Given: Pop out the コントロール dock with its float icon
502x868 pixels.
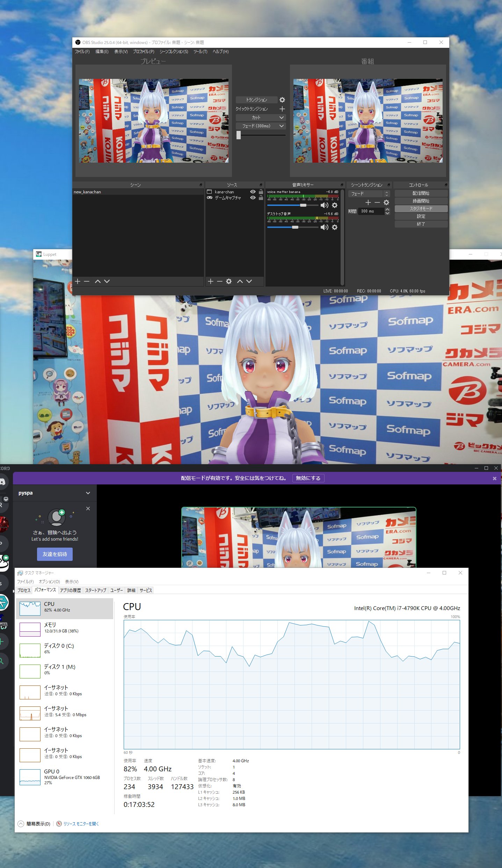Looking at the screenshot, I should [x=446, y=185].
